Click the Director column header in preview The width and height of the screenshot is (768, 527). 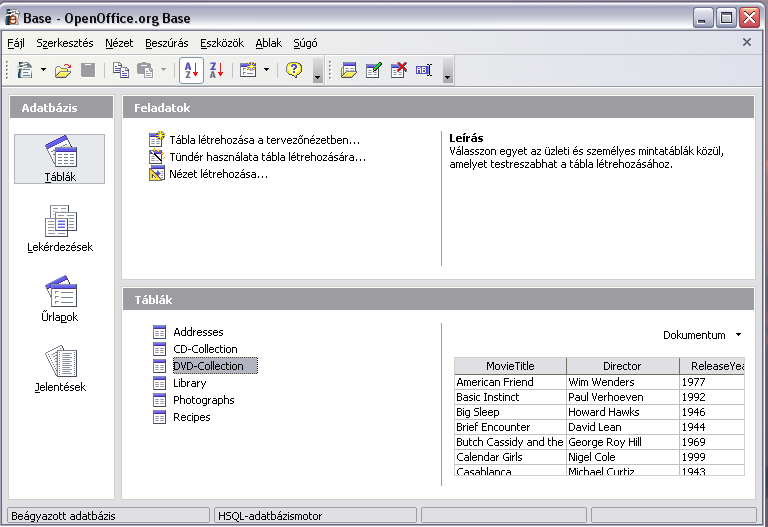point(622,366)
